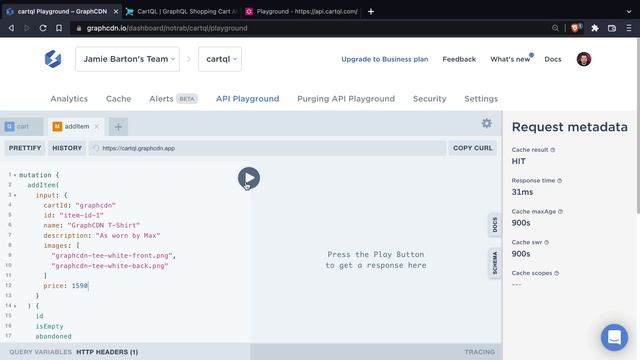This screenshot has width=640, height=360.
Task: Open a new browser tab
Action: click(371, 11)
